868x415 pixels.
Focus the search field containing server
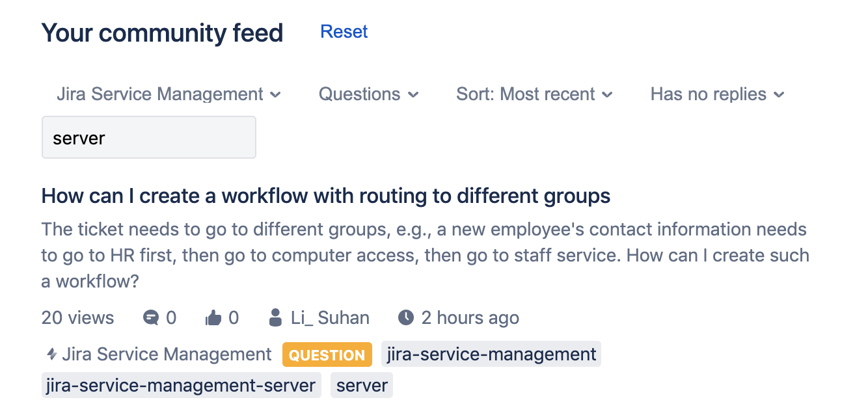tap(149, 137)
